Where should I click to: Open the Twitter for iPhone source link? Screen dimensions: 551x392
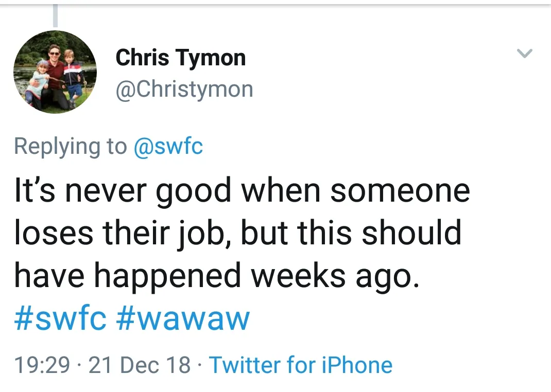tap(301, 365)
